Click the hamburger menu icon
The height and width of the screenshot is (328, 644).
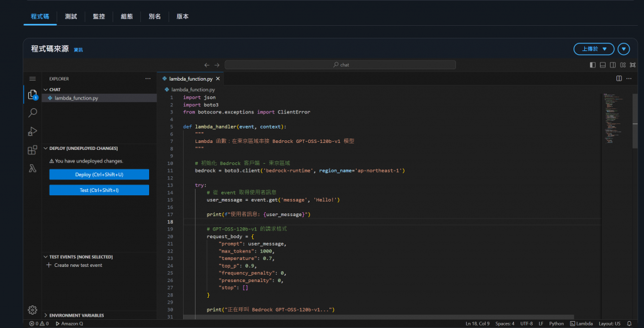tap(33, 79)
